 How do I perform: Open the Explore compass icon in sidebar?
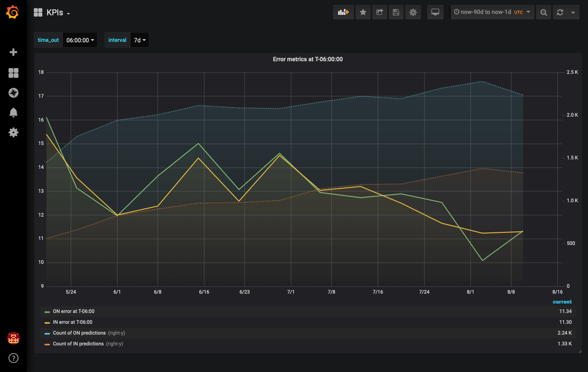coord(13,93)
